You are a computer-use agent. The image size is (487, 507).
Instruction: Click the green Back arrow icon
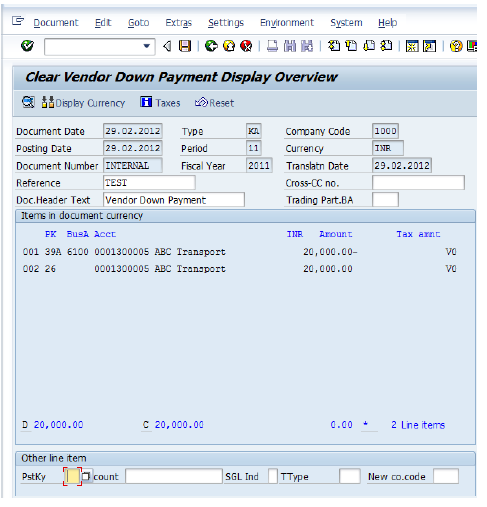click(211, 46)
